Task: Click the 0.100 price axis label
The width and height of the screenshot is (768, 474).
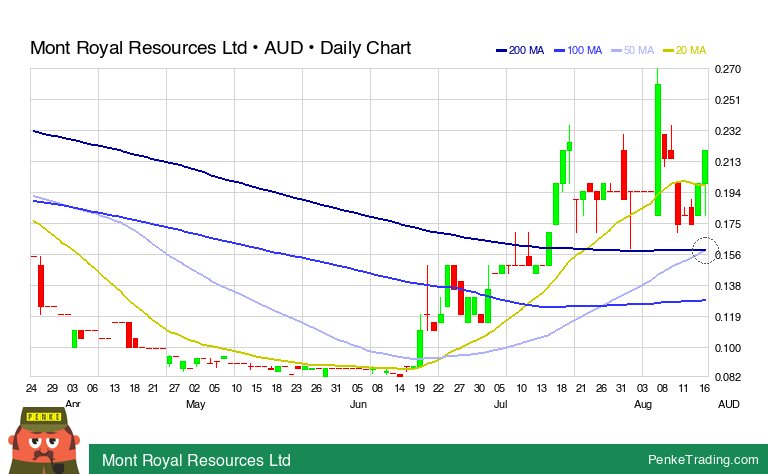Action: tap(728, 348)
